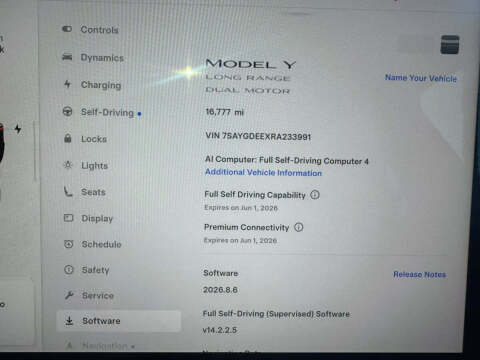This screenshot has height=360, width=480.
Task: Click the Name Your Vehicle link
Action: point(421,78)
